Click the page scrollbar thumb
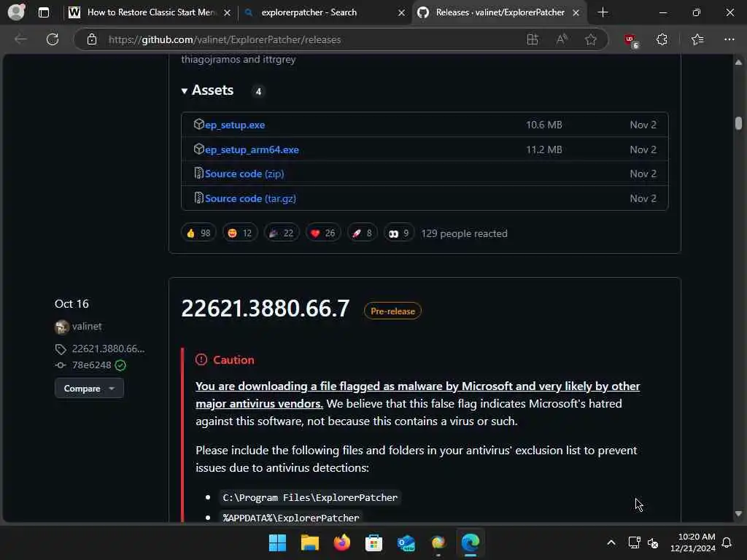 click(738, 122)
